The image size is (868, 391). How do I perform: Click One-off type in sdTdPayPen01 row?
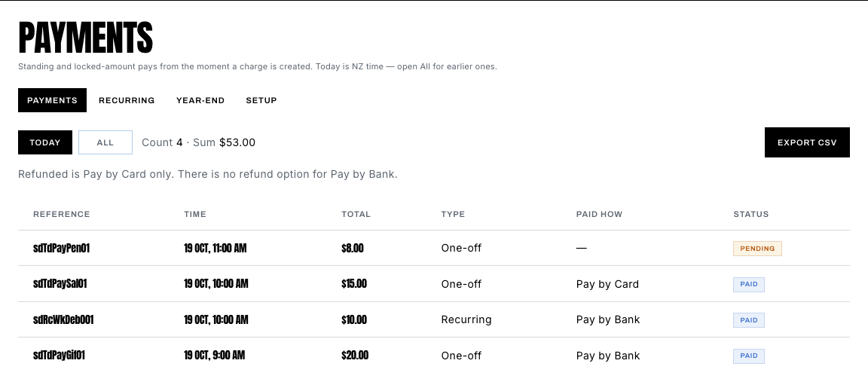tap(461, 248)
